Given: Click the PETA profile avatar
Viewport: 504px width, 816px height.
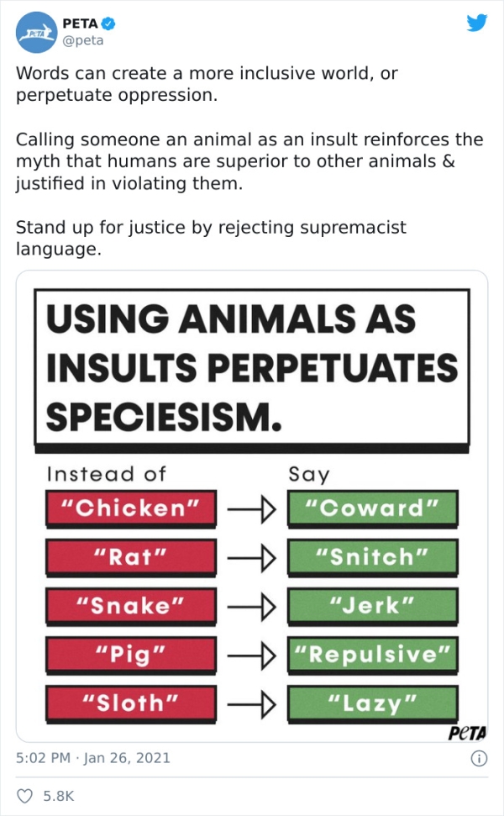Looking at the screenshot, I should (x=36, y=33).
